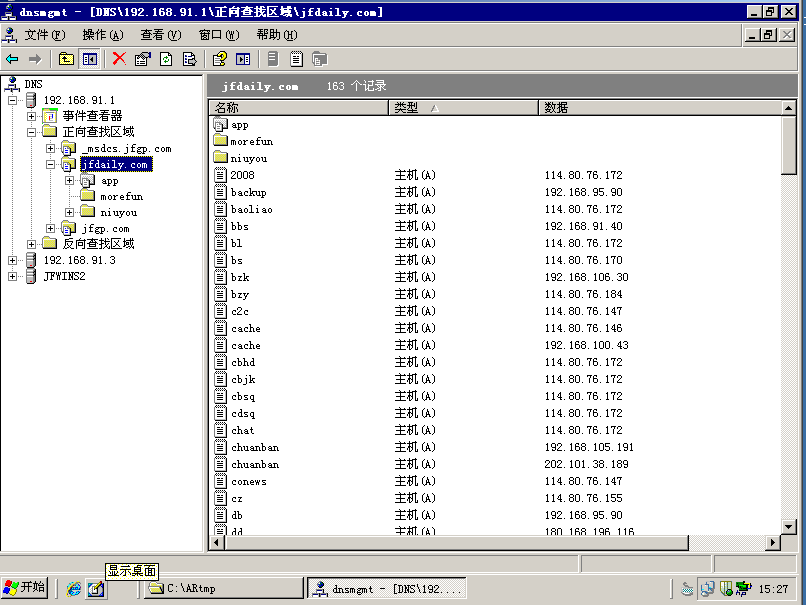
Task: Collapse the 正向查找区域 node
Action: (x=31, y=132)
